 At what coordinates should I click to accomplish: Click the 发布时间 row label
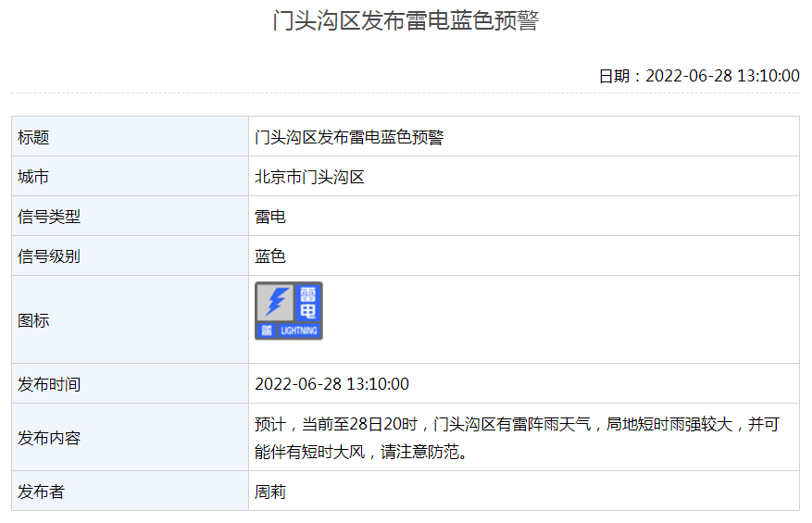point(49,384)
